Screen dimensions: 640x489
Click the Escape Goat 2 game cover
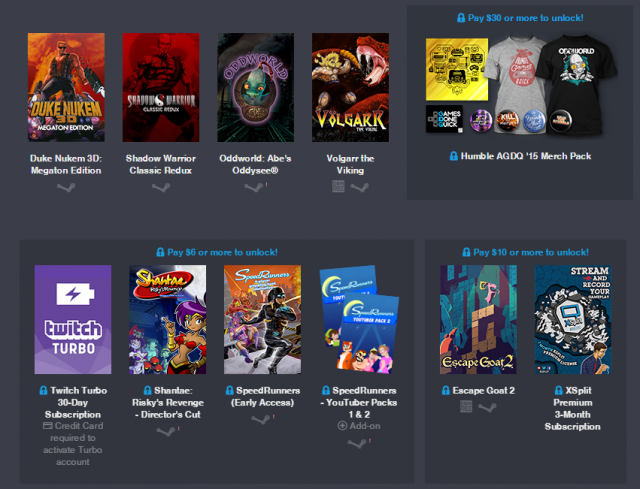tap(478, 319)
